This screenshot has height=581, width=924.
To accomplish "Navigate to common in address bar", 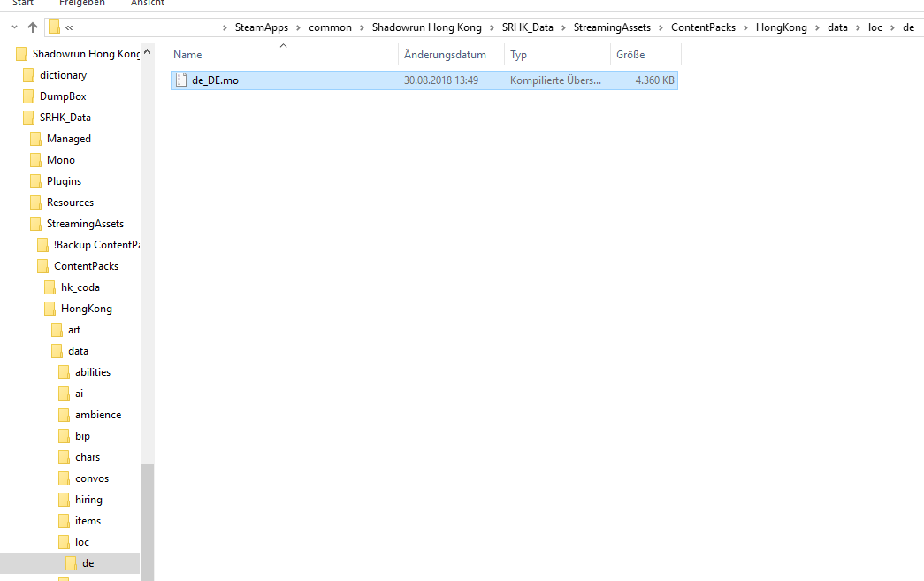I will point(330,27).
